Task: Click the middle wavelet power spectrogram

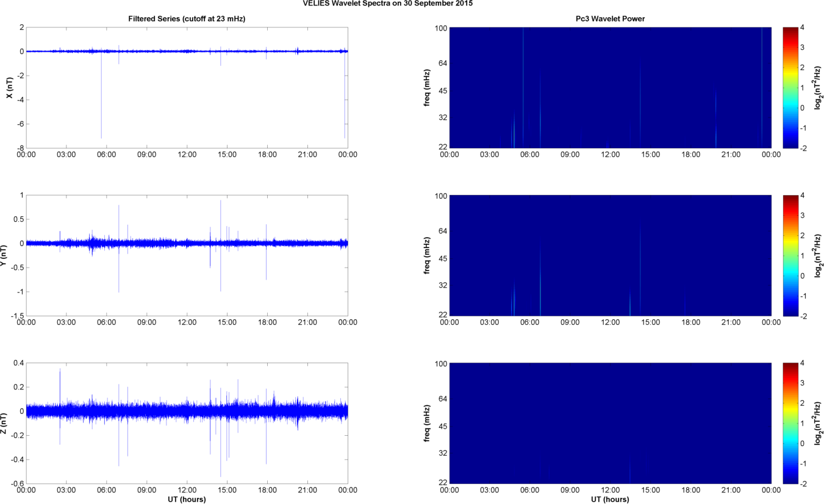Action: 611,255
